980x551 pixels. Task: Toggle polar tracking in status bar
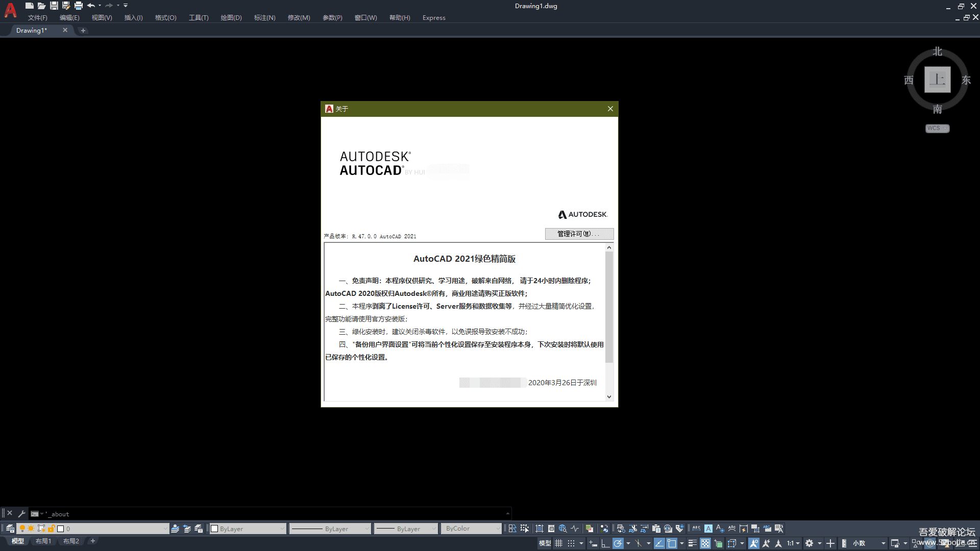tap(618, 543)
